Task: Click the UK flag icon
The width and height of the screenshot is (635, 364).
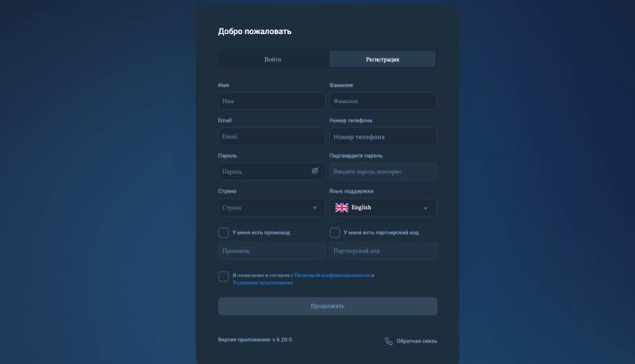Action: (341, 208)
